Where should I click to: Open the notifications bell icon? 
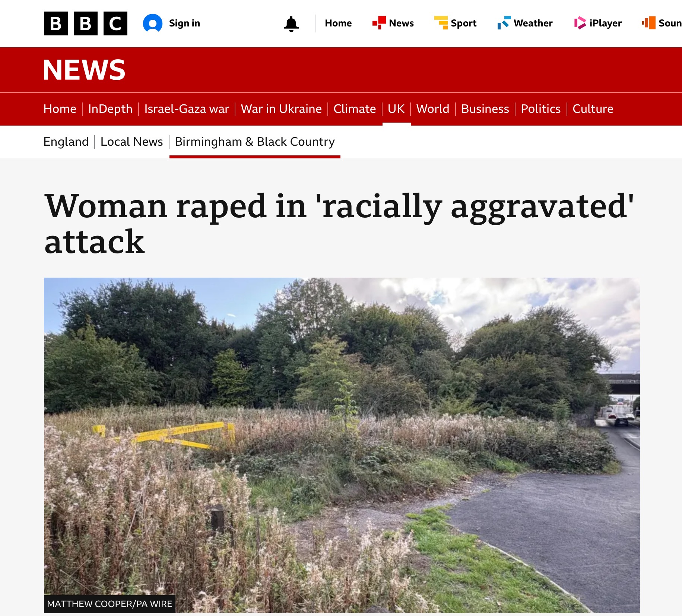point(291,24)
